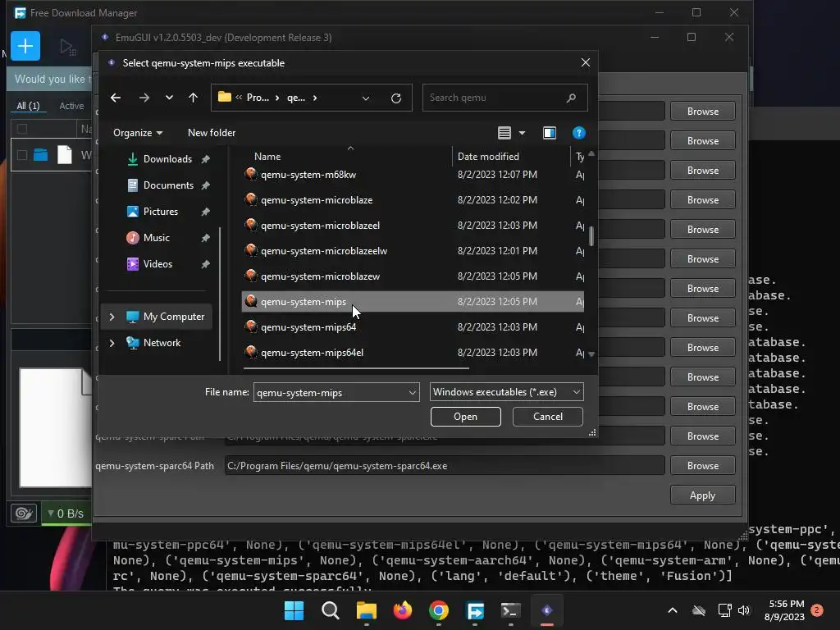Open the File name dropdown arrow

tap(413, 393)
